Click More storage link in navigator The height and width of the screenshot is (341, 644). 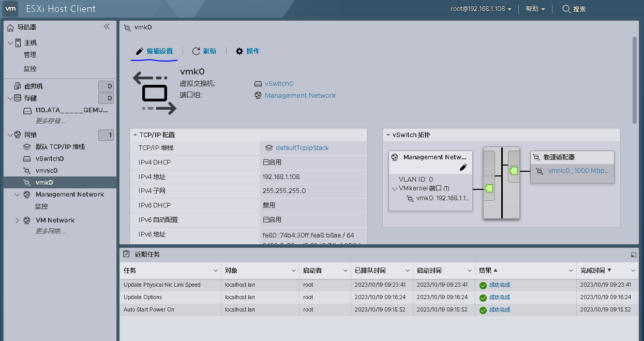51,121
